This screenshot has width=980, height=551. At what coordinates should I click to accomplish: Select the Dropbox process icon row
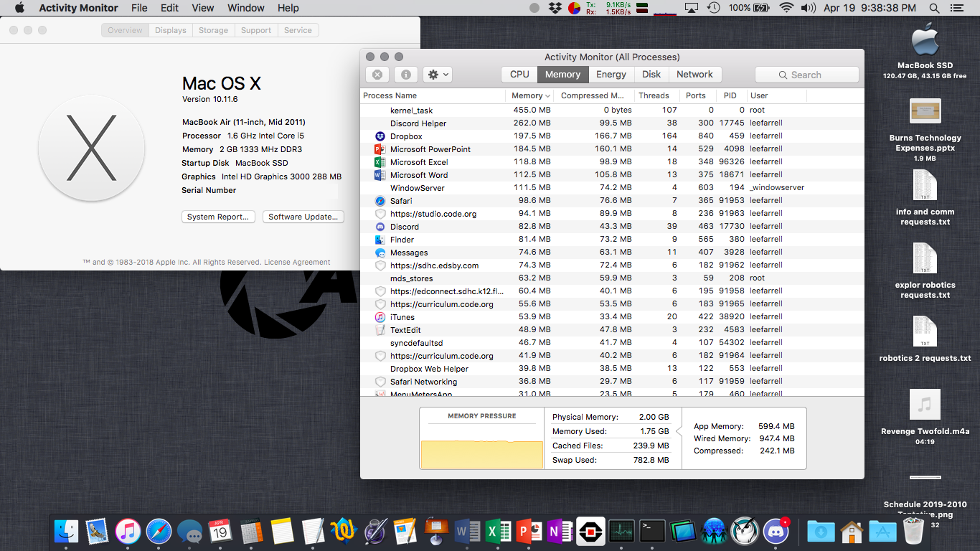click(380, 136)
